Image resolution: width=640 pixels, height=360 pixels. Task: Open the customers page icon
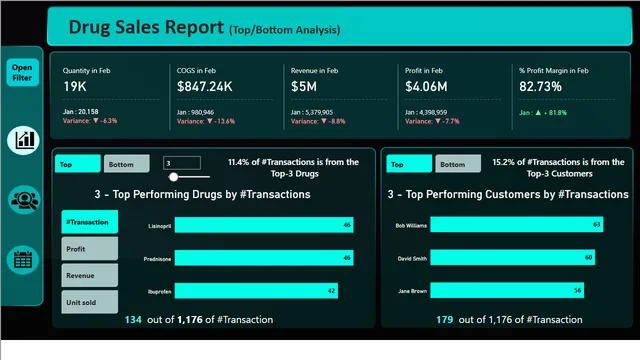point(23,200)
